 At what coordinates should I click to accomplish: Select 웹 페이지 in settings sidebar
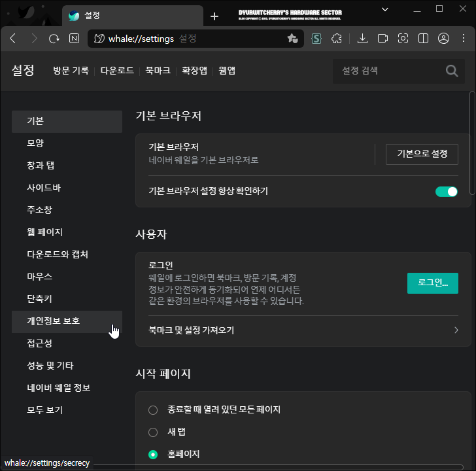click(67, 232)
